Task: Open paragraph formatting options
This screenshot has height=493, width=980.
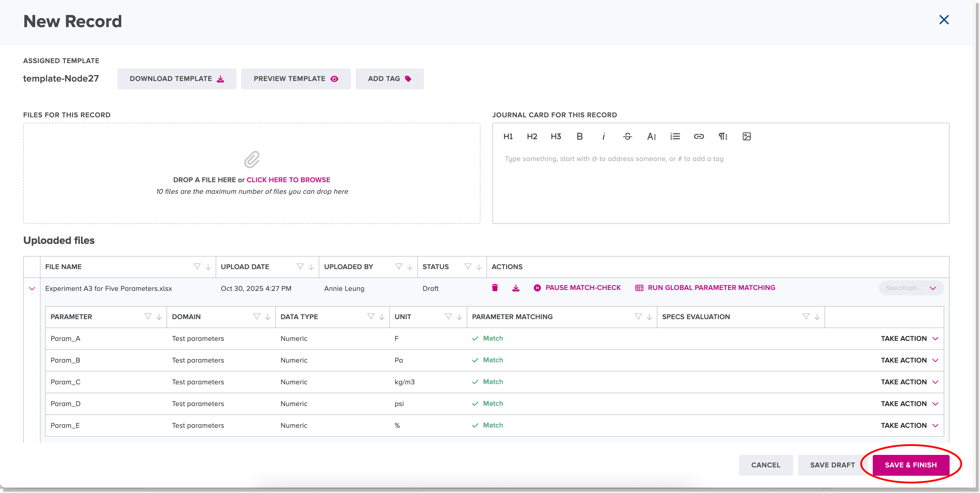Action: [x=722, y=136]
